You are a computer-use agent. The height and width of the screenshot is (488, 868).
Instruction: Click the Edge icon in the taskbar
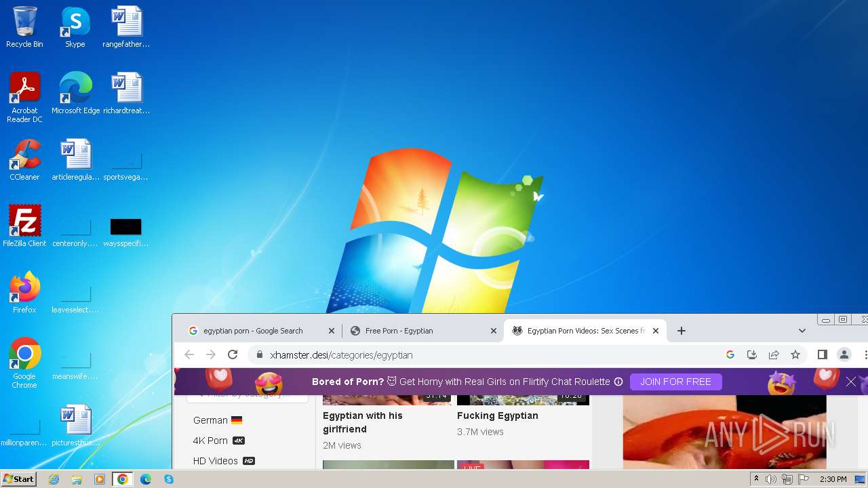click(146, 479)
